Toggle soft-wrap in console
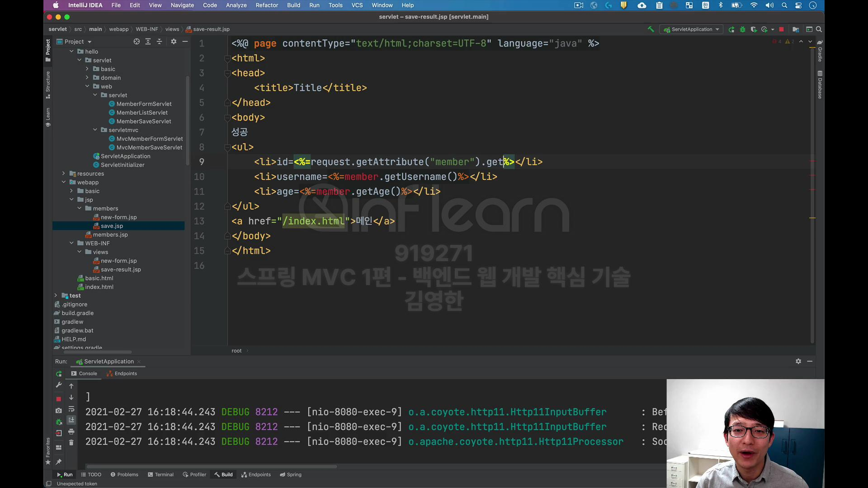This screenshot has height=488, width=868. pos(71,409)
